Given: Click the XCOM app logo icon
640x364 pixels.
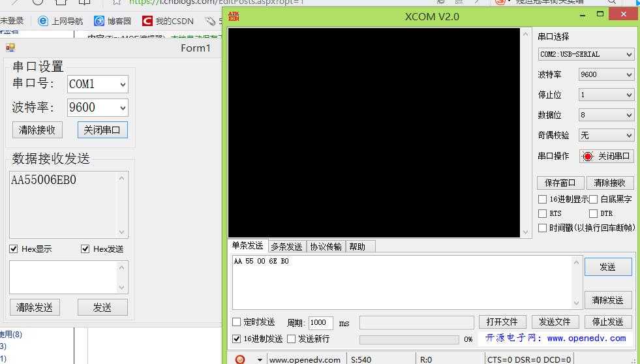Looking at the screenshot, I should click(234, 16).
